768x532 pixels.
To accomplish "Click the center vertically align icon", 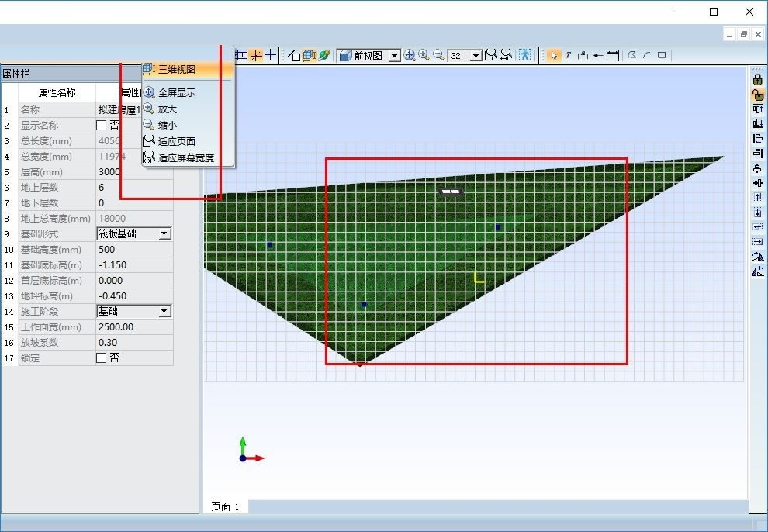I will [758, 168].
